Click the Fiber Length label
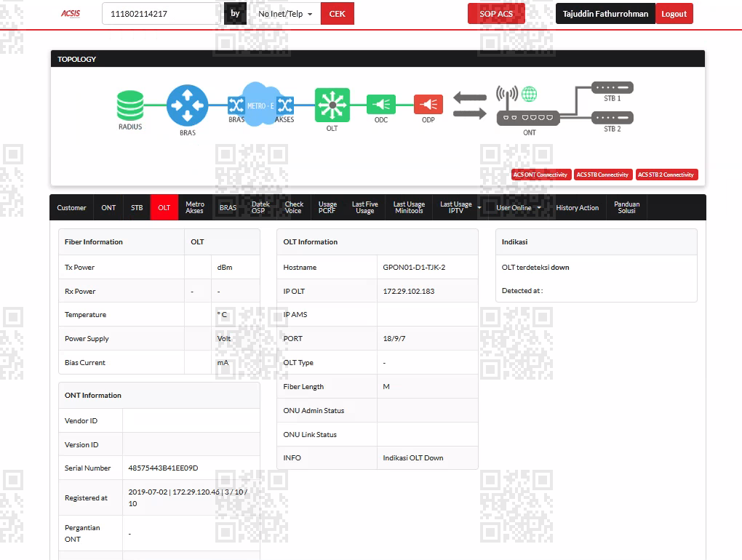Image resolution: width=742 pixels, height=560 pixels. coord(303,386)
